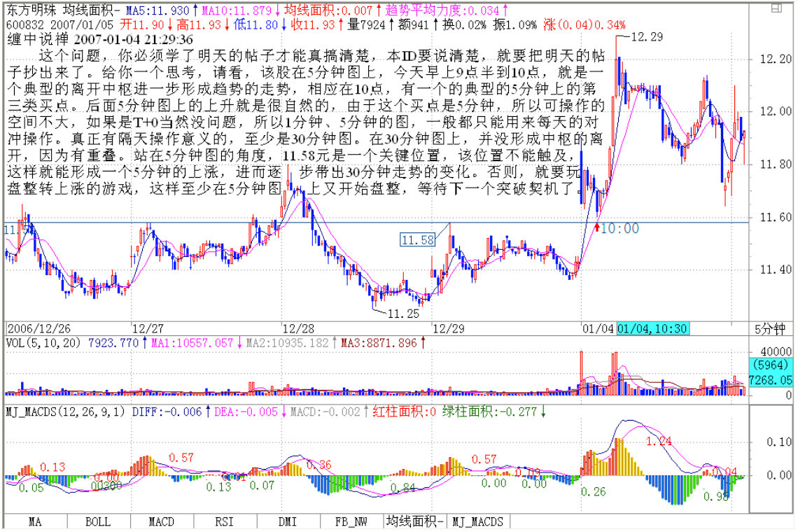Screen dimensions: 798x532
Task: Click the amplitude value 振1.09%
Action: (514, 24)
